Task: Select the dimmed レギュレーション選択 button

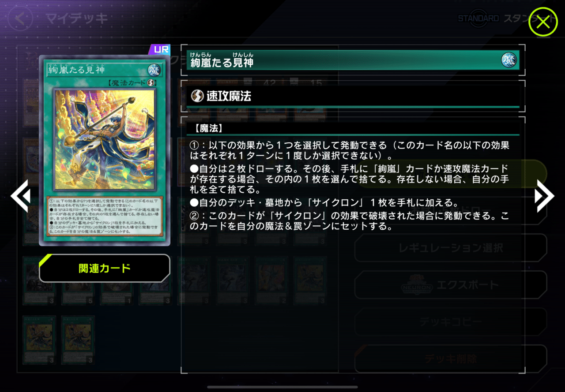Action: tap(451, 248)
